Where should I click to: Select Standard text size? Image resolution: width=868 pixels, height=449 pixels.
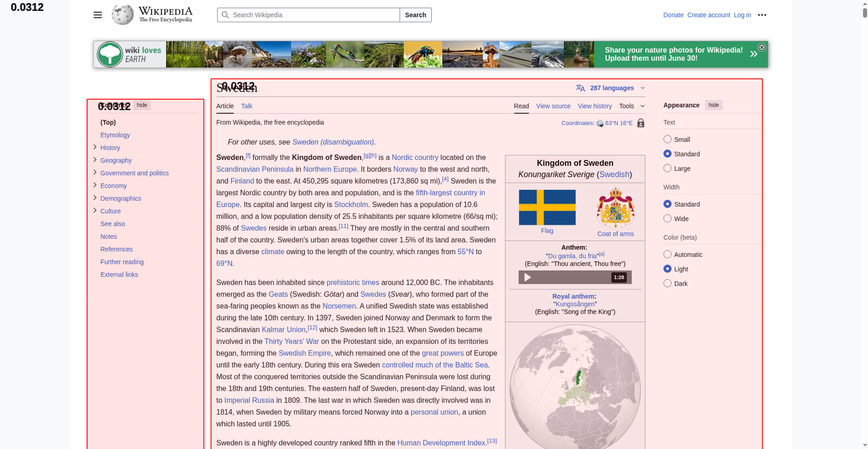667,154
